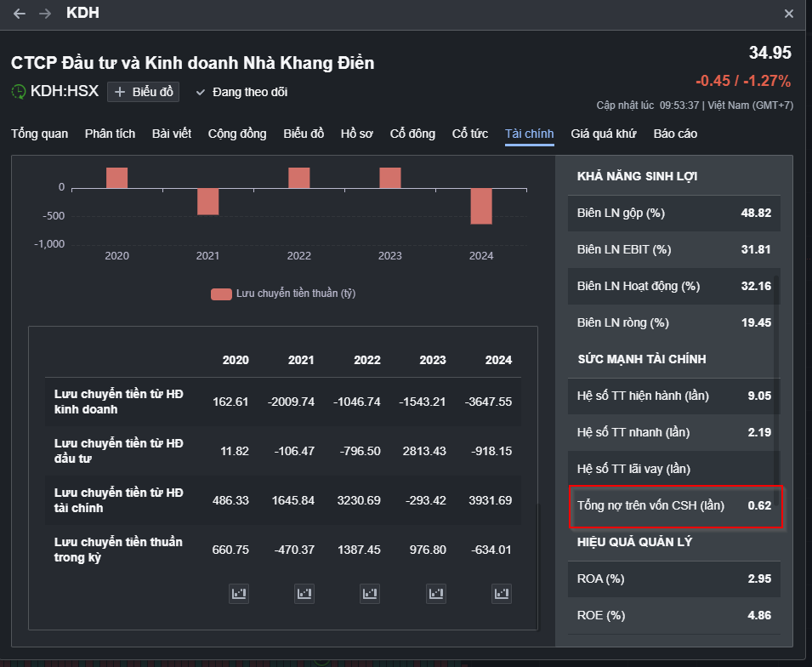Toggle the Đang theo dõi follow status
This screenshot has width=812, height=667.
(241, 92)
